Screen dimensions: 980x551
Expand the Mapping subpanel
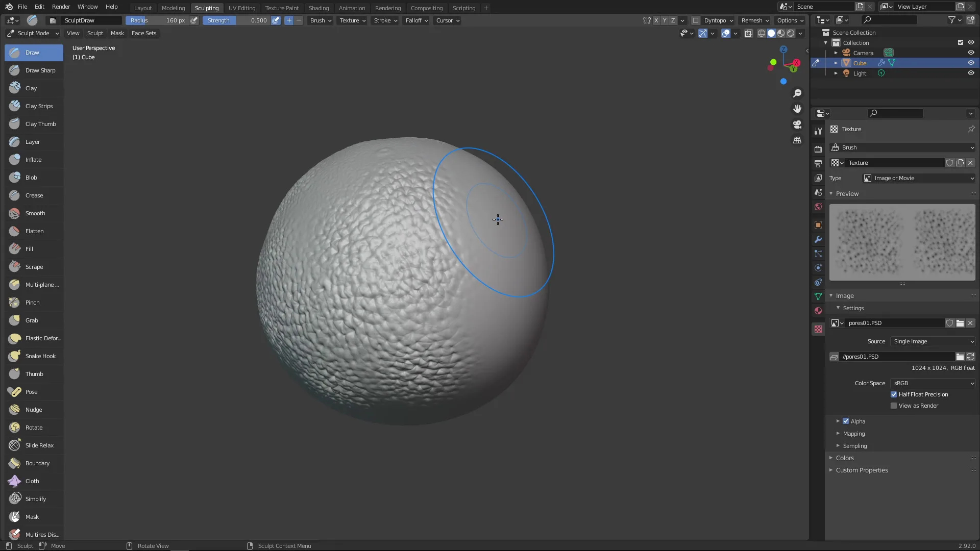click(853, 434)
